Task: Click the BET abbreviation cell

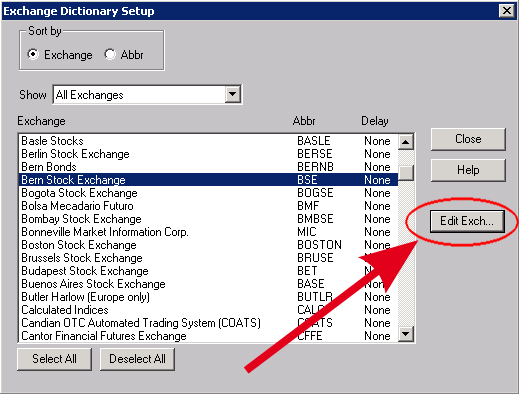Action: pos(307,271)
